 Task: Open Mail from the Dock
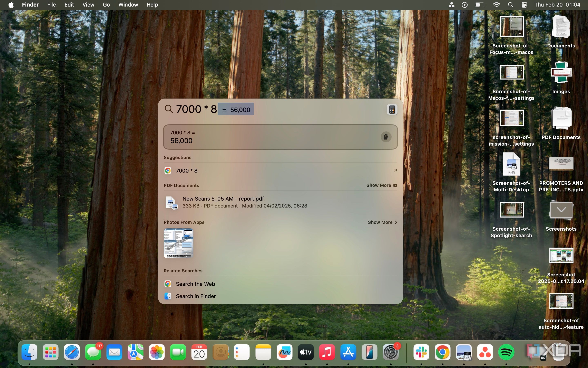tap(114, 352)
